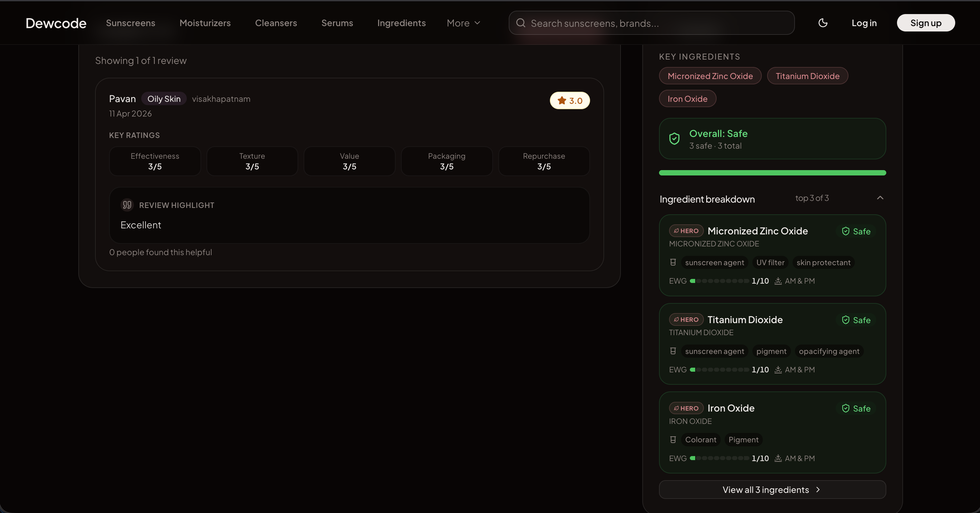Click the Sign up button
This screenshot has height=513, width=980.
point(925,23)
